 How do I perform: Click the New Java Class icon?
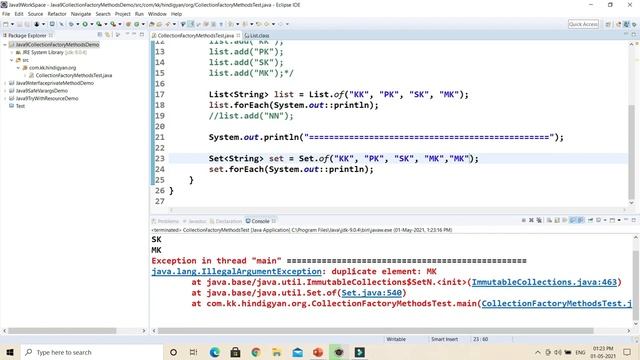tap(136, 24)
